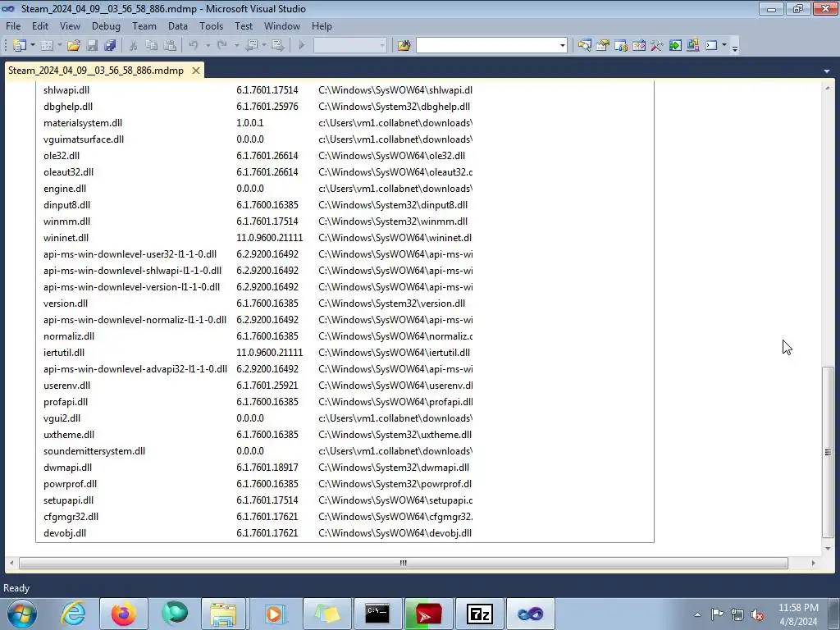
Task: Select the vguimatsurface.dll module name
Action: [84, 139]
